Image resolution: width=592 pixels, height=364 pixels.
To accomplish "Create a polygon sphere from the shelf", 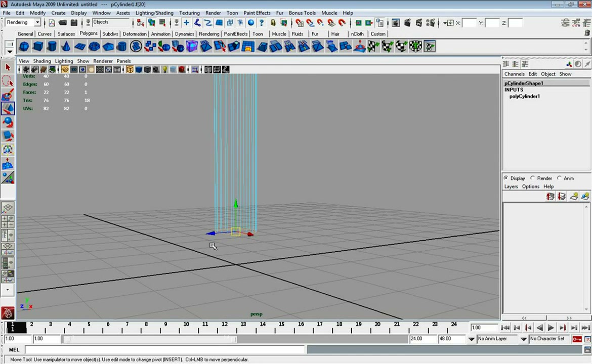I will [24, 47].
